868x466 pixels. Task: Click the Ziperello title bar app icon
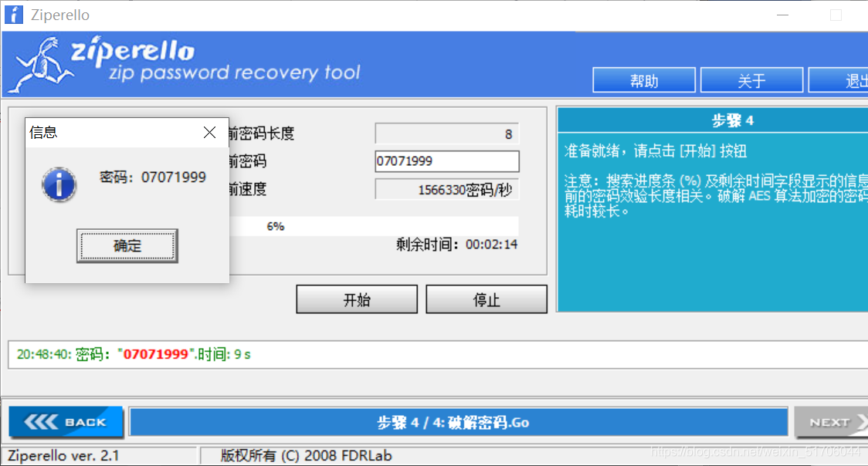(14, 15)
